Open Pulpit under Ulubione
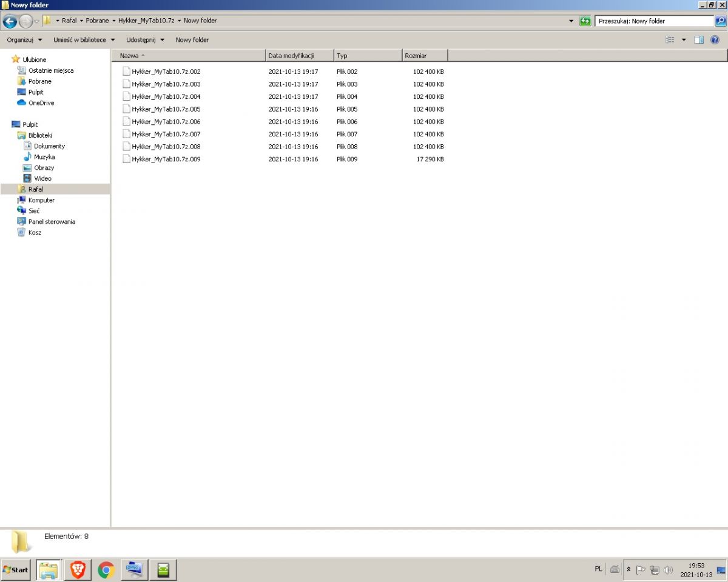 point(36,92)
